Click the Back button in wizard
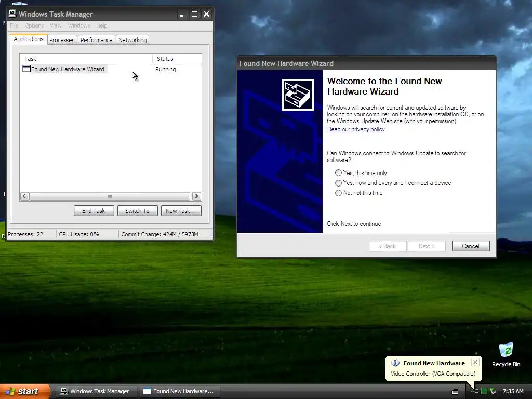 (x=388, y=246)
